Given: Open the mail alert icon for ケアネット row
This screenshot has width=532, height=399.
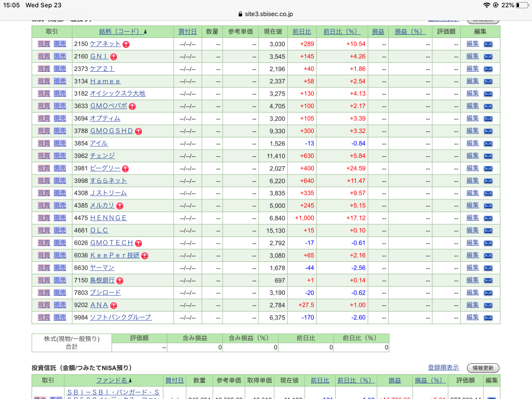Looking at the screenshot, I should pos(488,44).
